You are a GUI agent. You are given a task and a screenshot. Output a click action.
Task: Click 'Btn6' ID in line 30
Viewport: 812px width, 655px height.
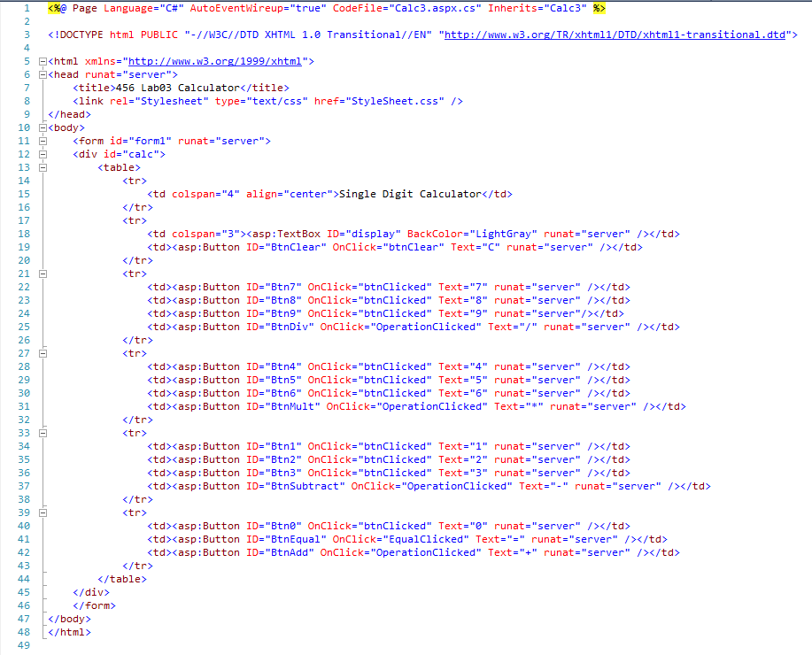283,394
